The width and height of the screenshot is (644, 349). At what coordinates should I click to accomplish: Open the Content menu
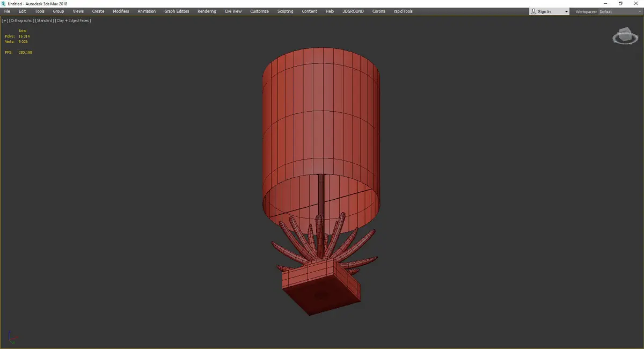coord(309,11)
